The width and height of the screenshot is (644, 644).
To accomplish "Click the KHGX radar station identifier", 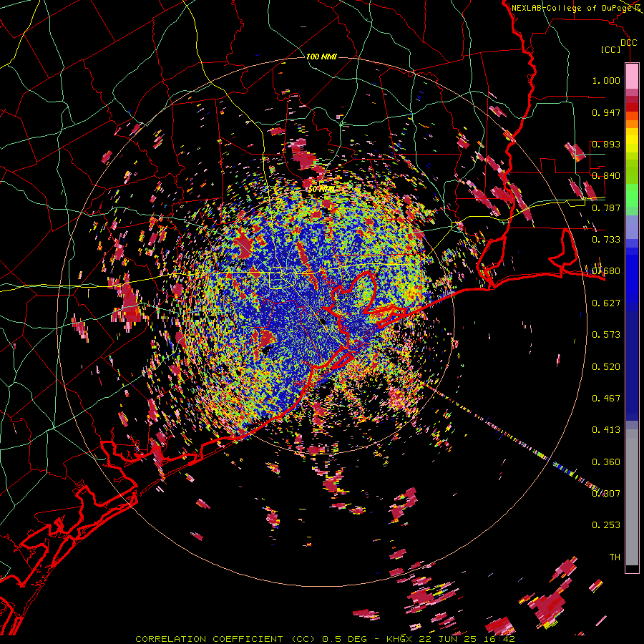I will tap(399, 639).
